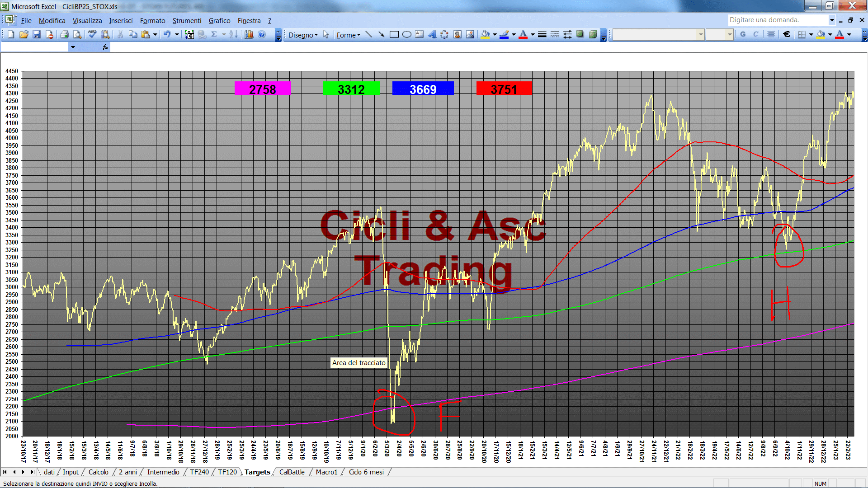Switch to the dati sheet tab
Viewport: 868px width, 488px height.
(49, 472)
